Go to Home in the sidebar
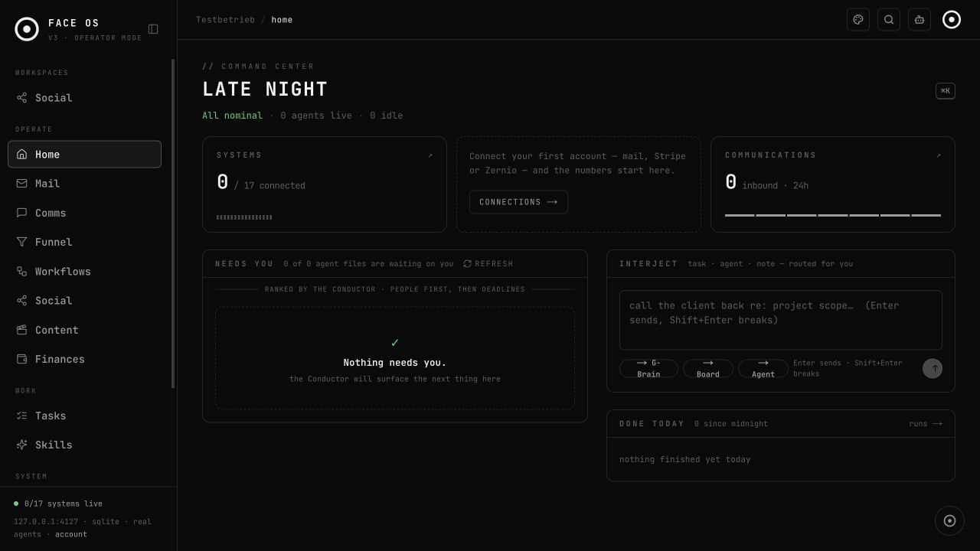Screen dimensions: 980x551 [x=84, y=155]
